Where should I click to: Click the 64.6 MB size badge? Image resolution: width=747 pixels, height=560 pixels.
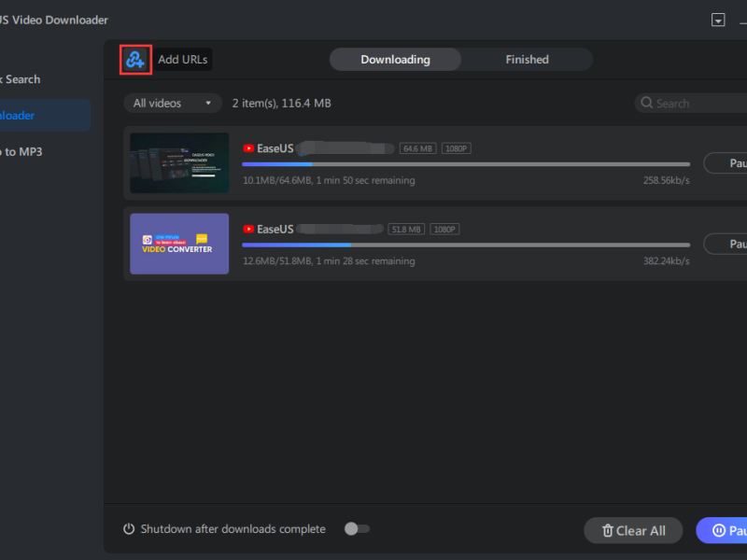click(417, 148)
